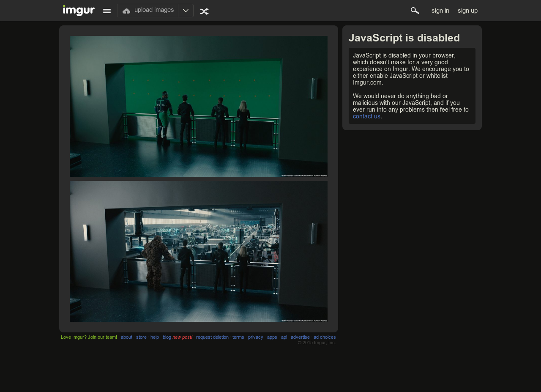This screenshot has height=392, width=541.
Task: Open the green screen behind-the-scenes image
Action: (199, 106)
